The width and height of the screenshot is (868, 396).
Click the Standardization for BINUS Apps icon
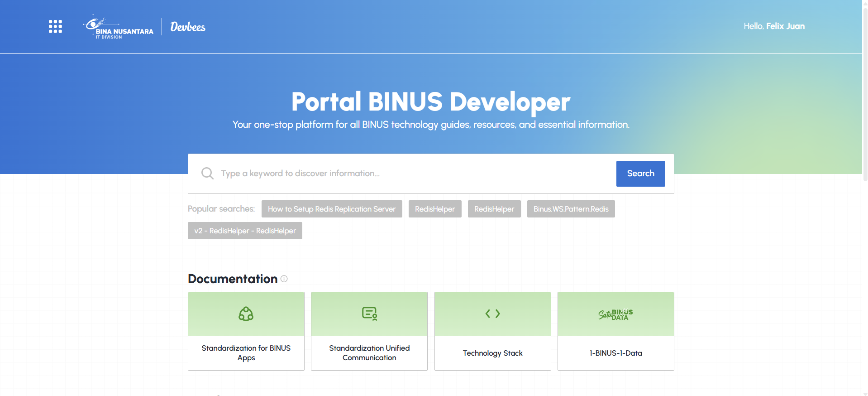[246, 314]
